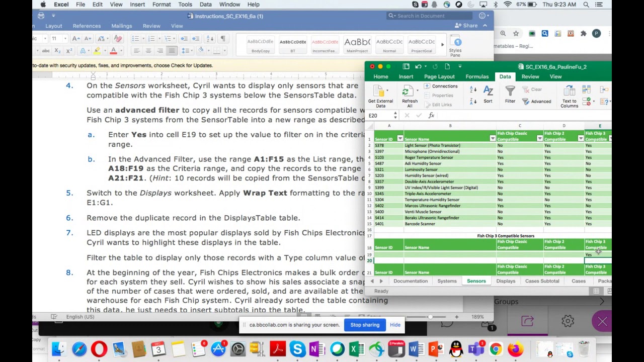
Task: Open the Sensor ID column filter dropdown
Action: (400, 138)
